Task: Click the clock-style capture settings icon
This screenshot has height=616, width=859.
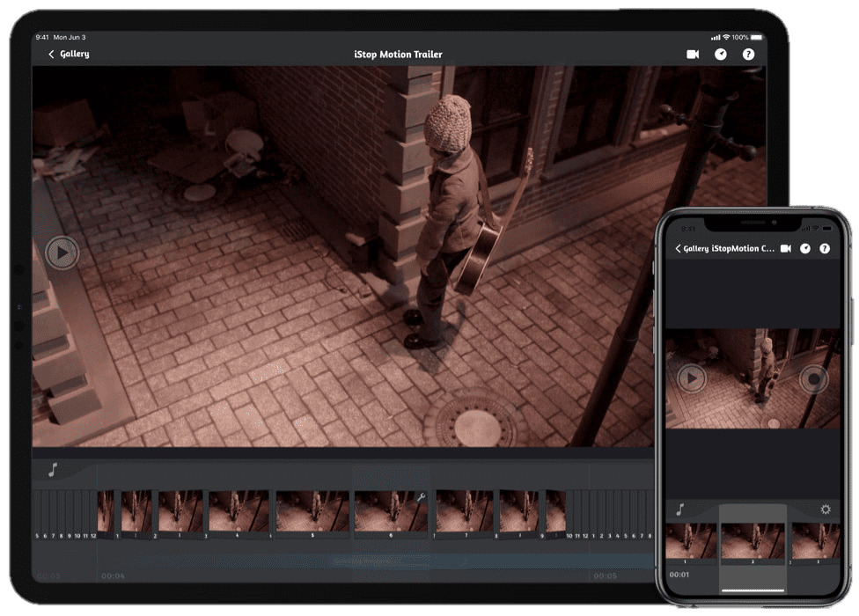Action: 722,54
